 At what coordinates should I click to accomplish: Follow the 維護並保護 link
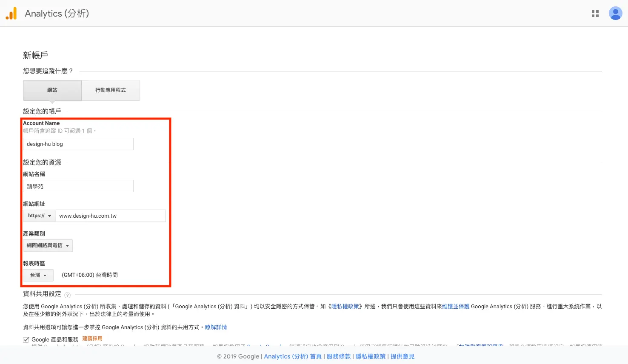456,306
